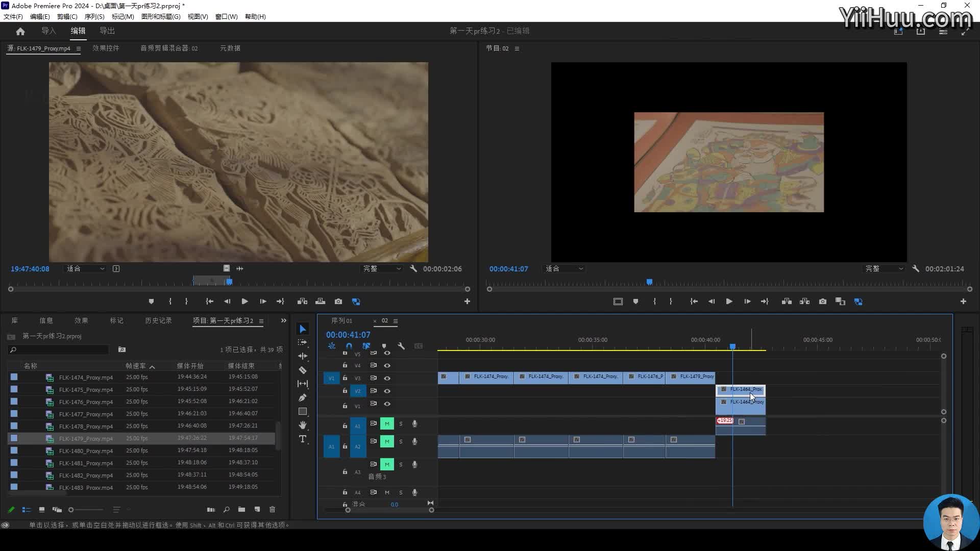Solo audio track A2 with S button
The height and width of the screenshot is (551, 980).
click(401, 441)
